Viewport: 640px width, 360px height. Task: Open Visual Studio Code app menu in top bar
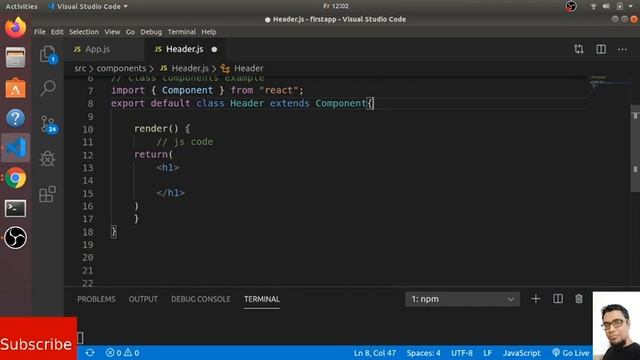88,7
